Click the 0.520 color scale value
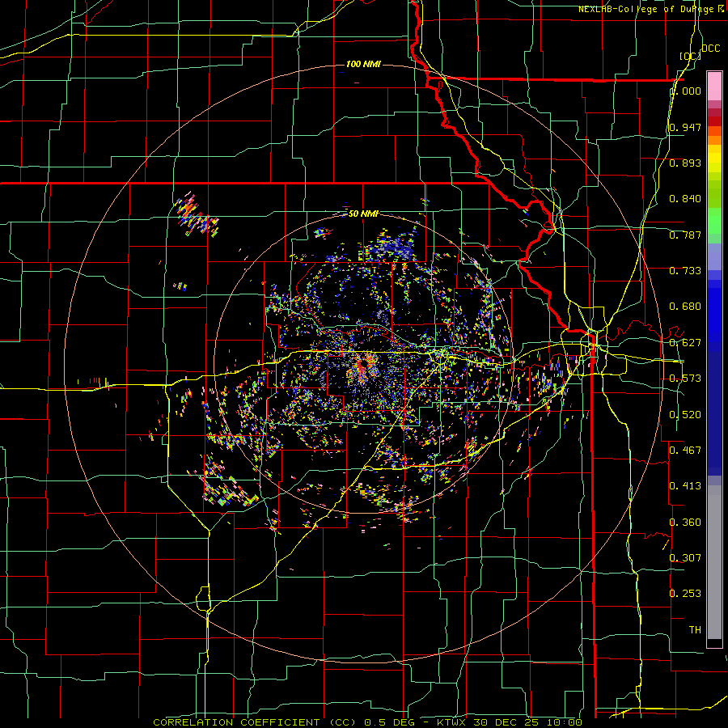This screenshot has height=728, width=728. point(685,415)
